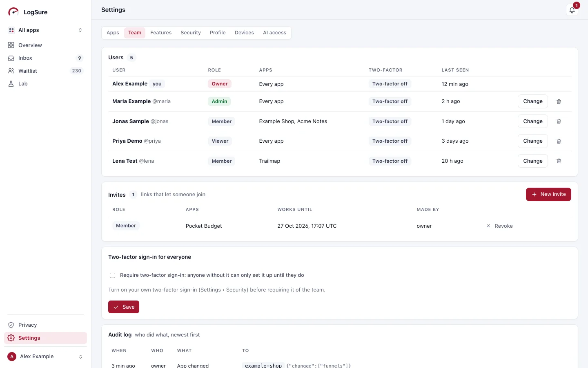
Task: Open the AI access tab
Action: (274, 33)
